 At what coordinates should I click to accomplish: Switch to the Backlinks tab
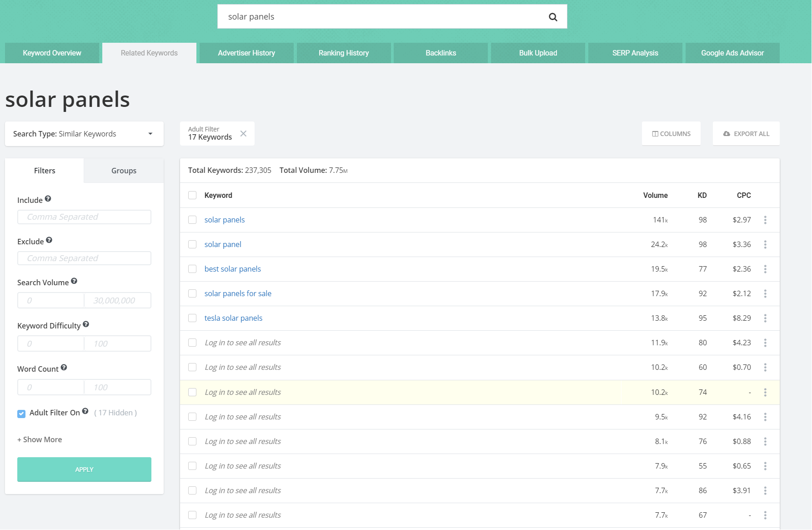coord(441,53)
